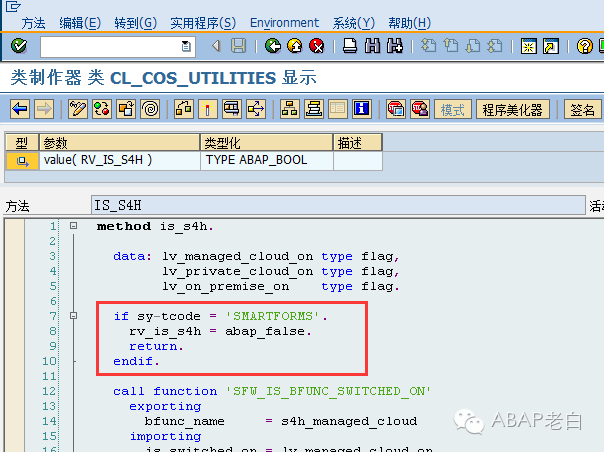This screenshot has width=604, height=452.
Task: Open the 方法 menu
Action: click(33, 23)
